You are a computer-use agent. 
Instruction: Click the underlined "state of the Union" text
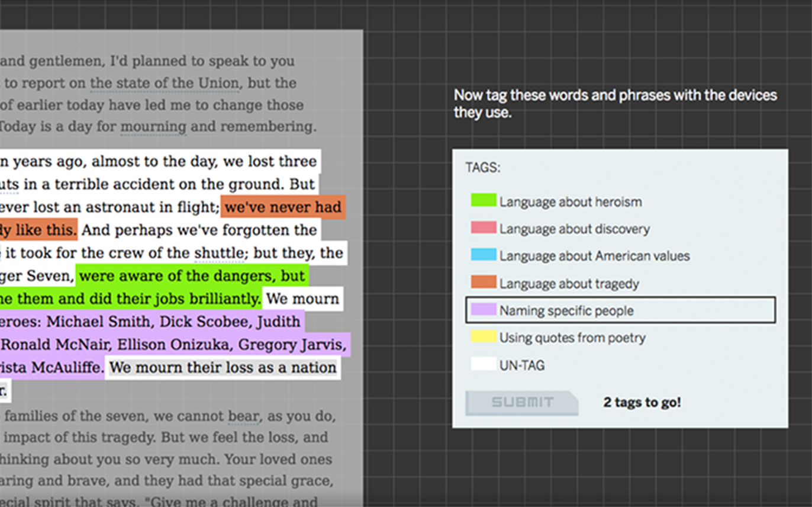pos(165,83)
